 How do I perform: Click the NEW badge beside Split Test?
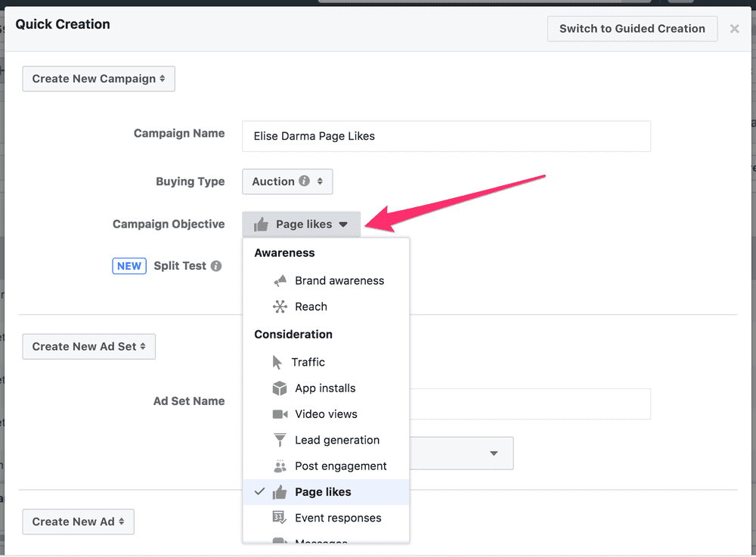[x=129, y=266]
